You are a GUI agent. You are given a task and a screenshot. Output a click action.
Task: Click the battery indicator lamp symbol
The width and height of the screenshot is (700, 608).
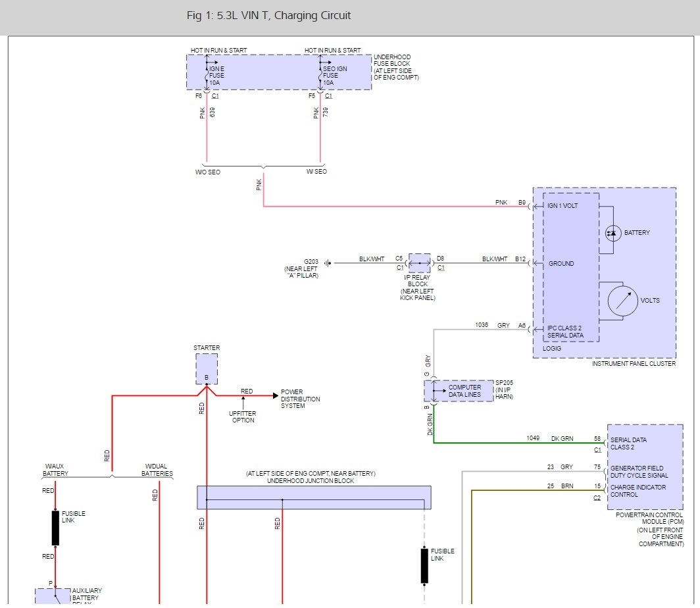[x=613, y=233]
